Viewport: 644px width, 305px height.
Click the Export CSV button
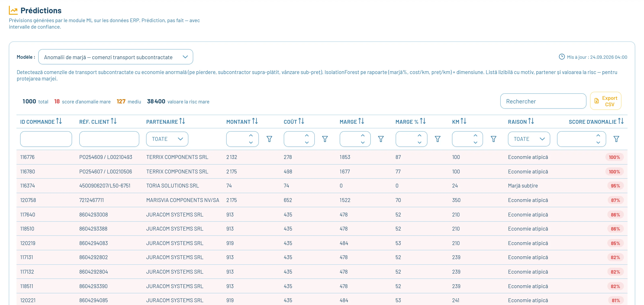[x=606, y=101]
